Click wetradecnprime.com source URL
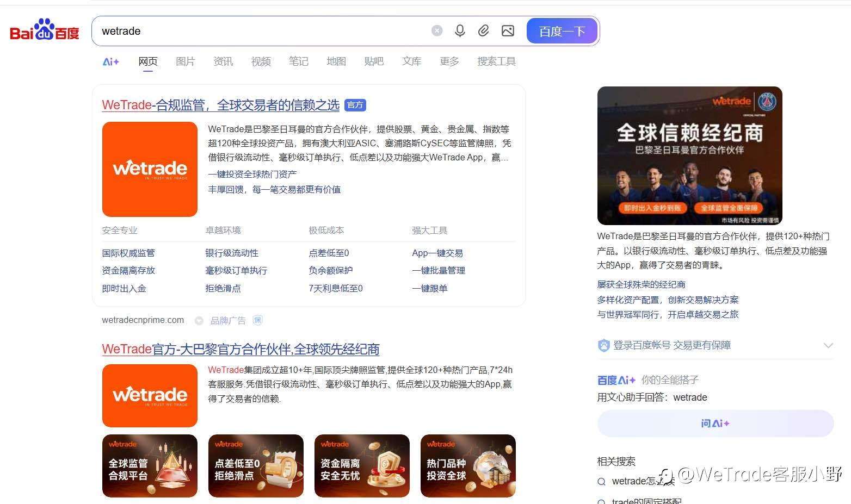Screen dimensions: 851x504 (143, 320)
